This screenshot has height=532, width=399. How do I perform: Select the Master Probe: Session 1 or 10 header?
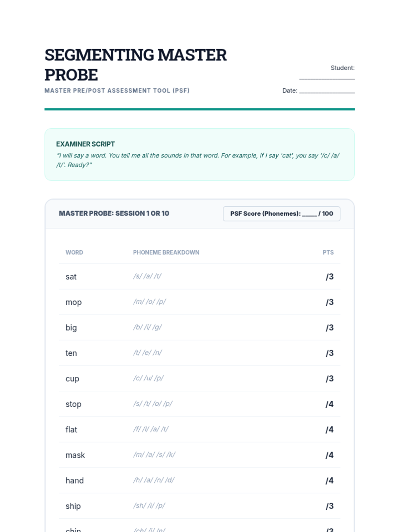[114, 213]
